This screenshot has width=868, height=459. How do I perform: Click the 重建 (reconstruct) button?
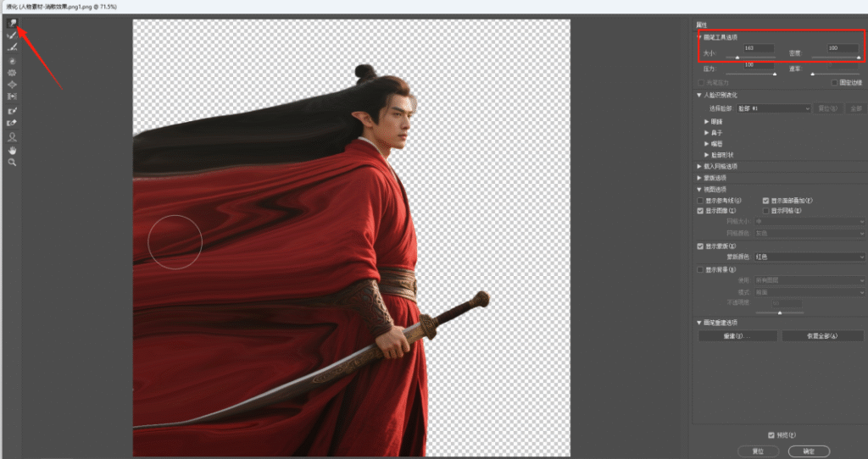point(737,336)
